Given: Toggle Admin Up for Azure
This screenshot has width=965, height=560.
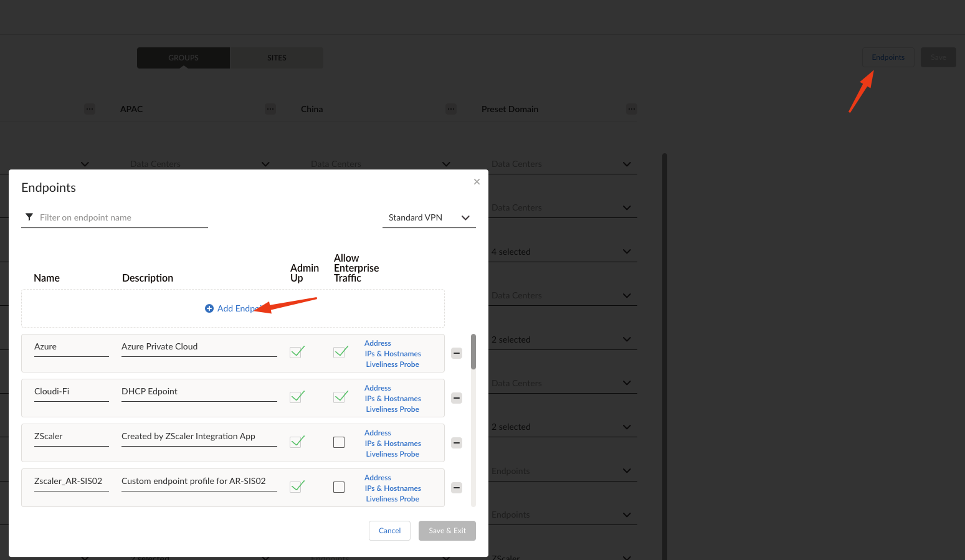Looking at the screenshot, I should point(297,352).
